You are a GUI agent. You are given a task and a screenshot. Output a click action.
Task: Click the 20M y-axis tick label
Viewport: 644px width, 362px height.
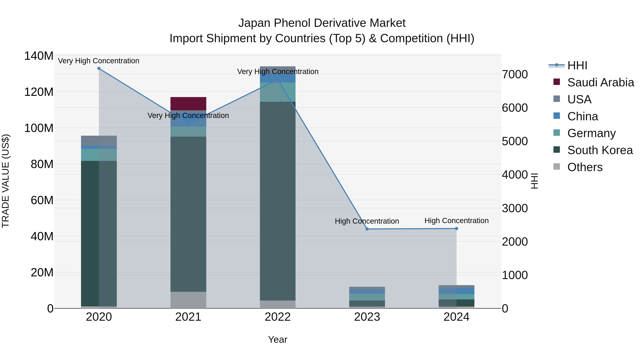pyautogui.click(x=42, y=272)
